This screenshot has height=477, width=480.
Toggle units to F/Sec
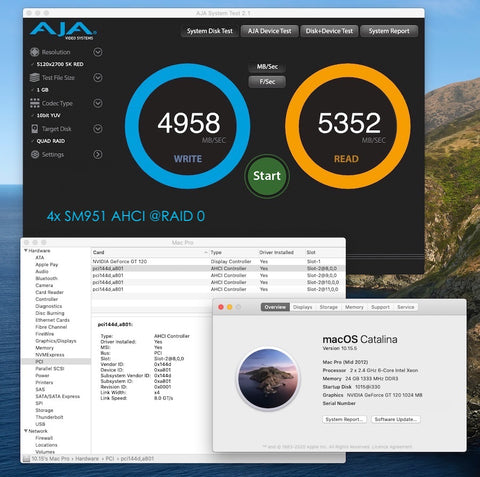267,82
